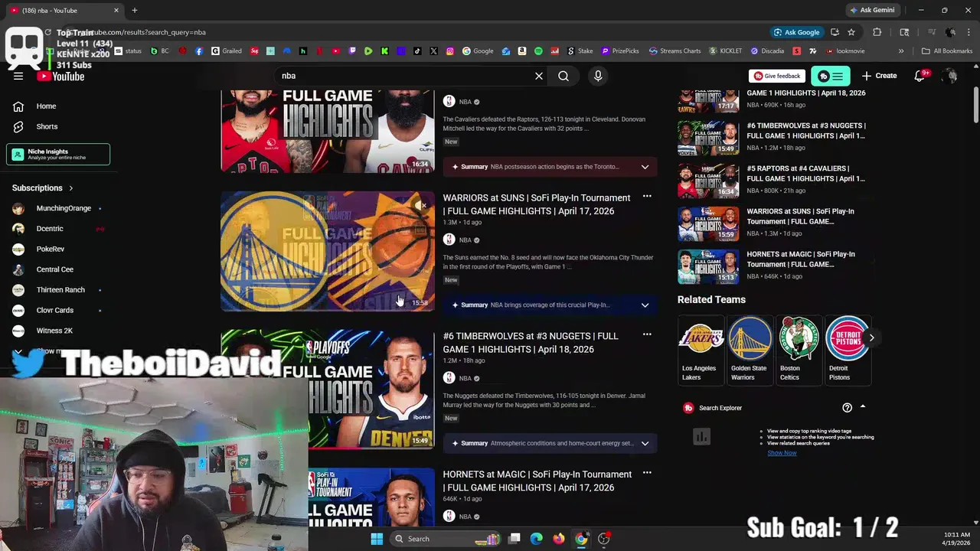The image size is (980, 551).
Task: Toggle the TubeBuddy menu button
Action: [x=831, y=76]
